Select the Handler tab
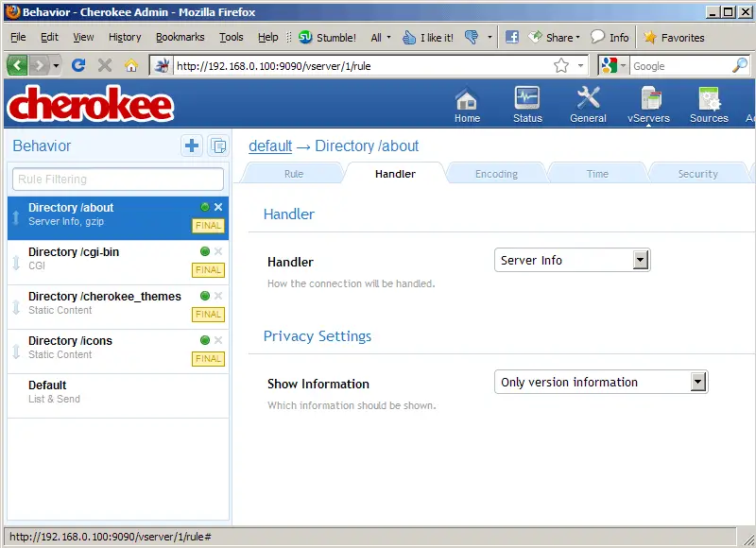Viewport: 756px width, 548px height. (x=395, y=174)
